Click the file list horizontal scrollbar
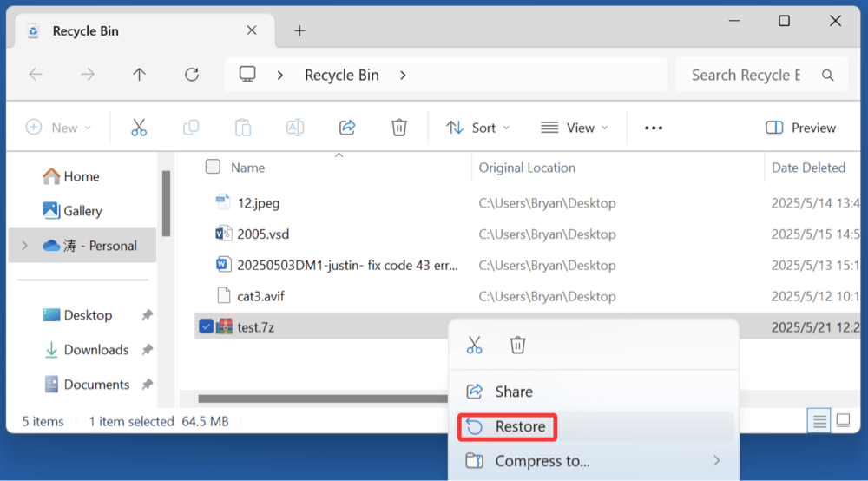The image size is (868, 481). 323,399
